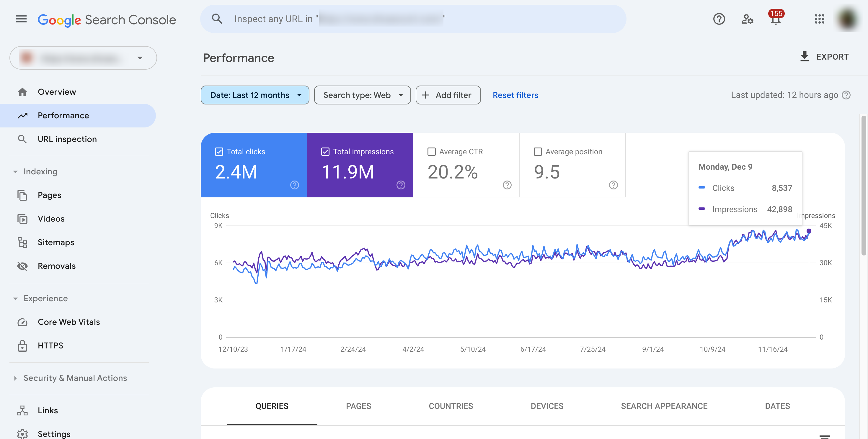Screen dimensions: 868x439
Task: Open the Search type: Web dropdown
Action: (362, 95)
